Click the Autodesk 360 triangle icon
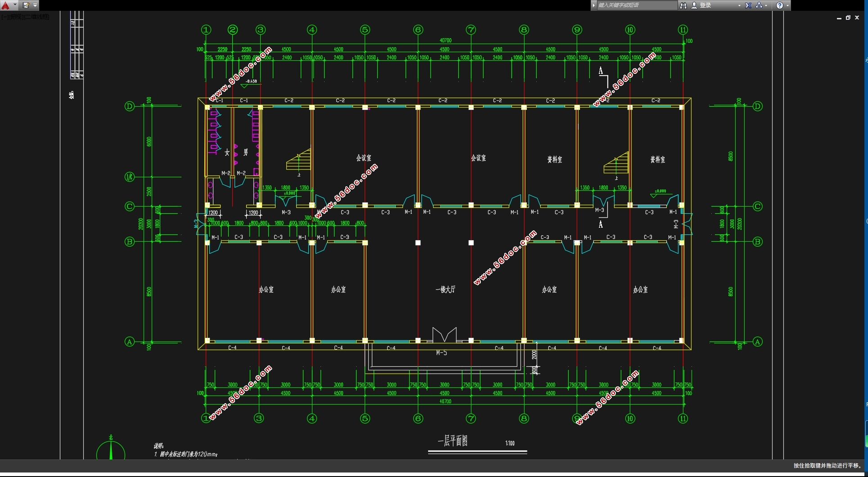868x477 pixels. pyautogui.click(x=759, y=5)
